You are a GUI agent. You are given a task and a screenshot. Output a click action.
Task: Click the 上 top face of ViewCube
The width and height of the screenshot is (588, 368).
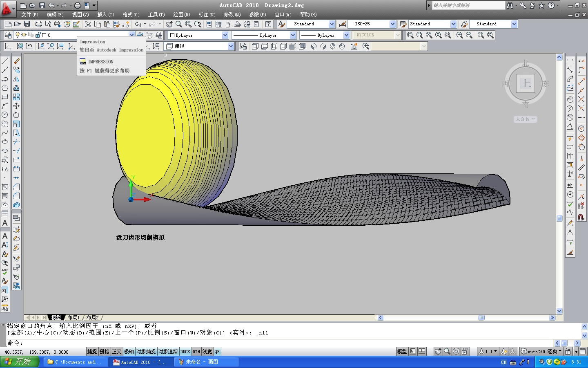pos(526,84)
